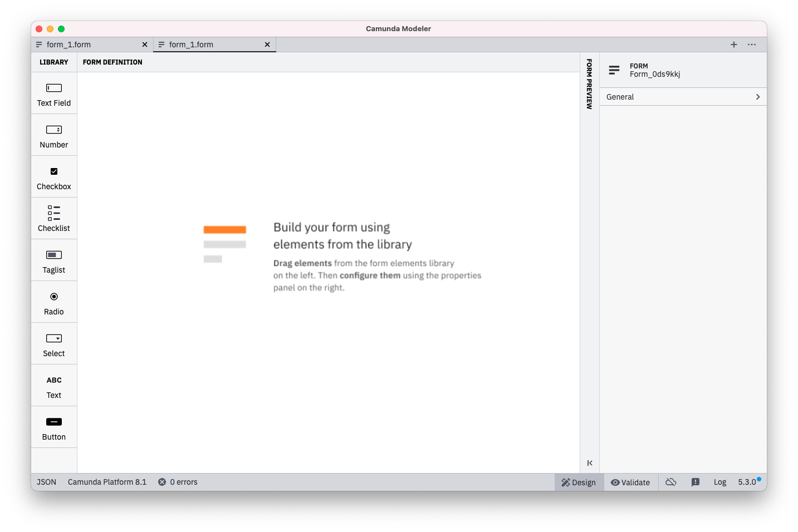Viewport: 798px width, 532px height.
Task: Click the cloud deployment status icon
Action: coord(670,482)
